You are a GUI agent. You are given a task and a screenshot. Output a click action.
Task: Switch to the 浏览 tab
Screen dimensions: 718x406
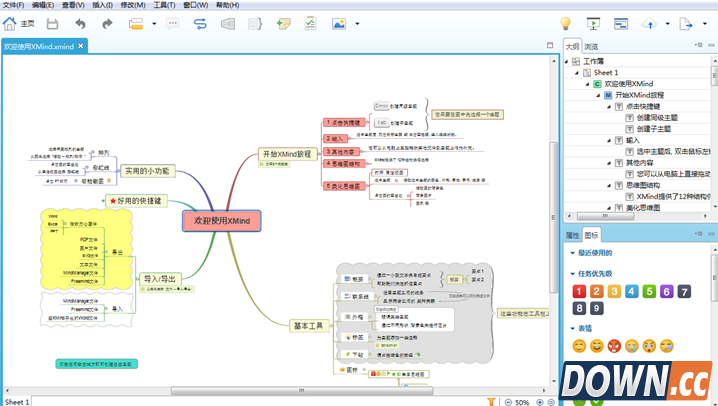pyautogui.click(x=591, y=46)
